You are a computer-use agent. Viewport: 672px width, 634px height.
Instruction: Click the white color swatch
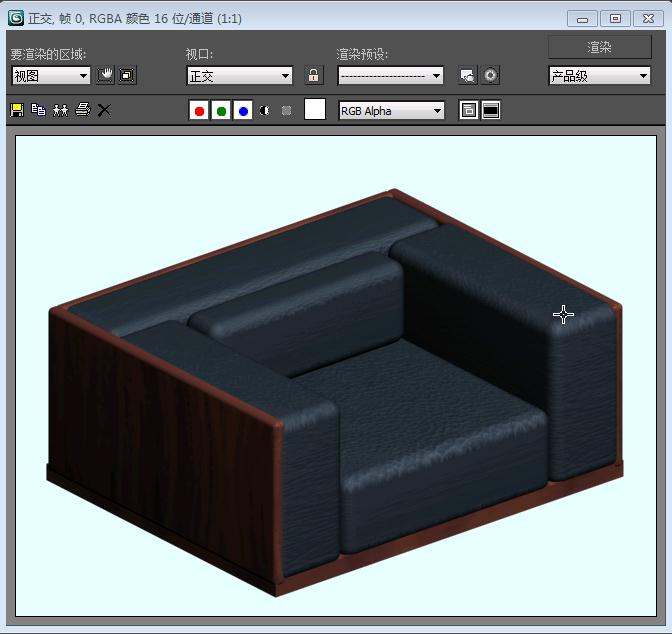[315, 109]
